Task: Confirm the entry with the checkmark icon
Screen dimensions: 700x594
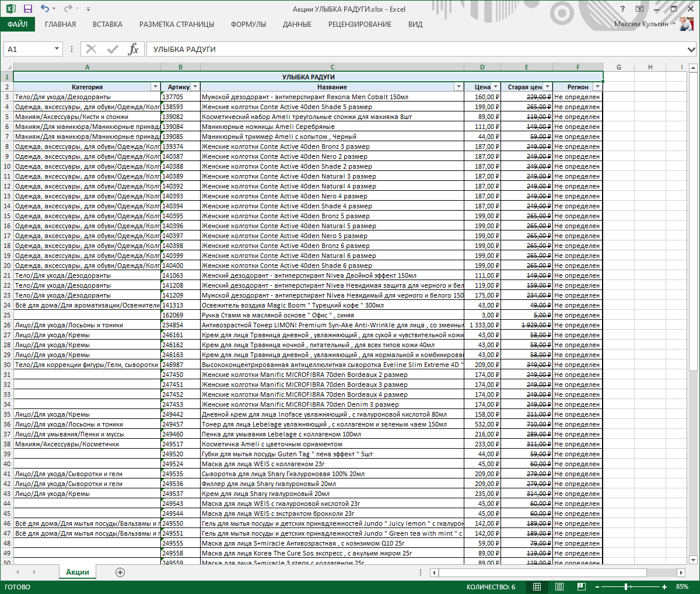Action: (113, 49)
